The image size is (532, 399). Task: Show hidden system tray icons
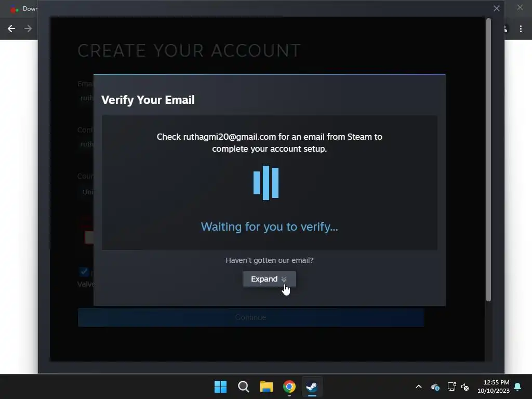click(x=419, y=387)
